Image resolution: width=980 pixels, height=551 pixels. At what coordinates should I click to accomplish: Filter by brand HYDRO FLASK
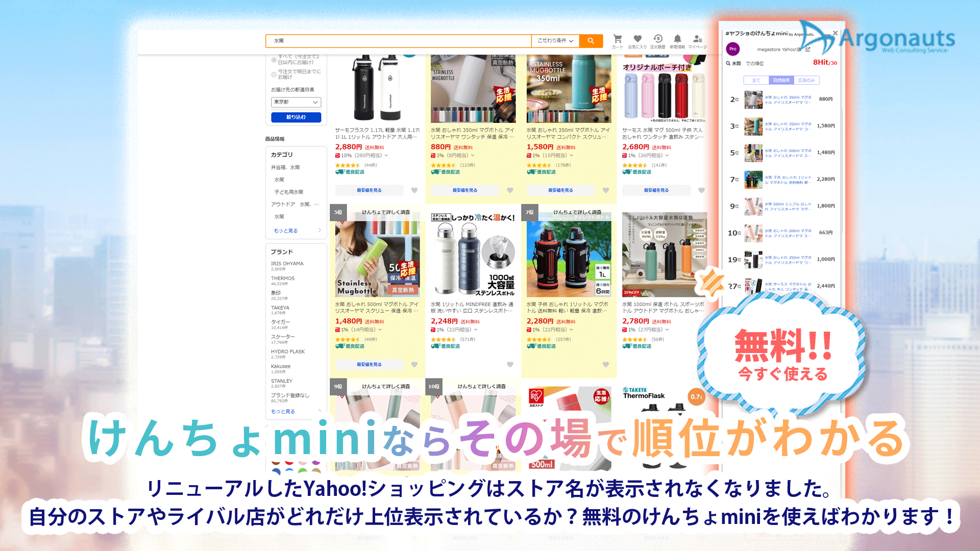288,352
